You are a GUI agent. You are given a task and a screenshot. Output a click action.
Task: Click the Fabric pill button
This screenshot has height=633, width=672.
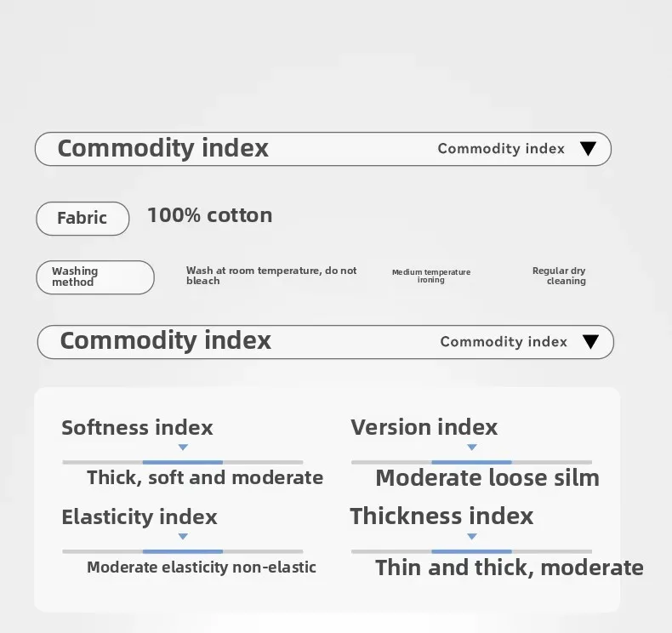click(83, 219)
